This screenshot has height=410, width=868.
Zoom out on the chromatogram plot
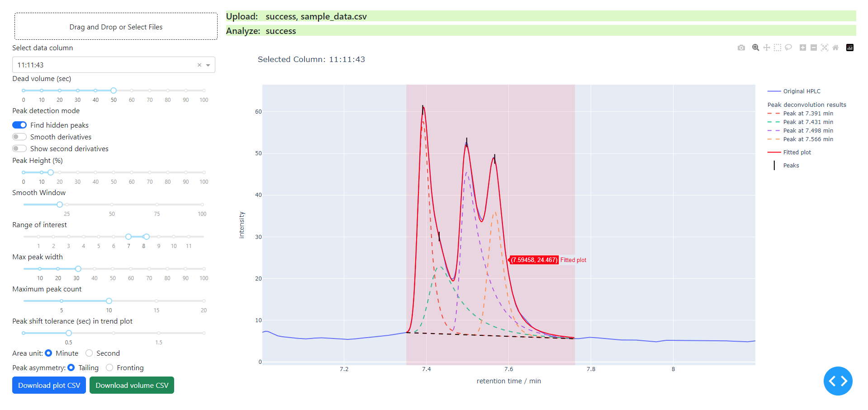(x=814, y=48)
